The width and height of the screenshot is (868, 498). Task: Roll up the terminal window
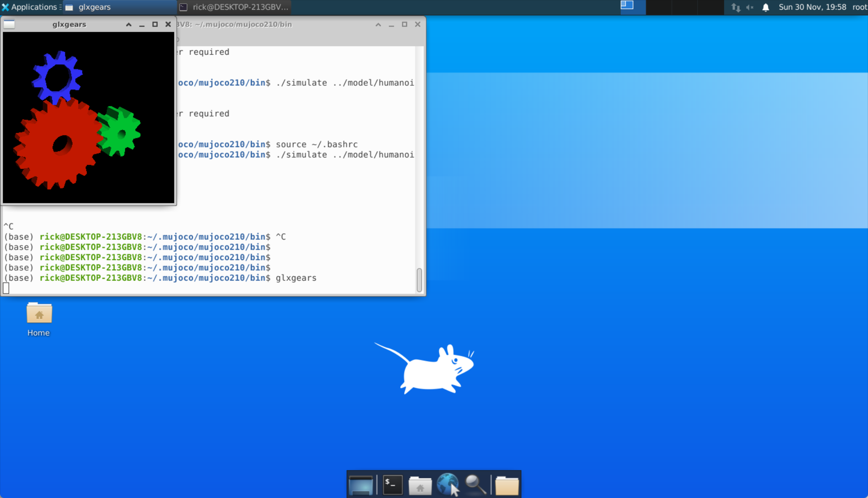coord(378,25)
